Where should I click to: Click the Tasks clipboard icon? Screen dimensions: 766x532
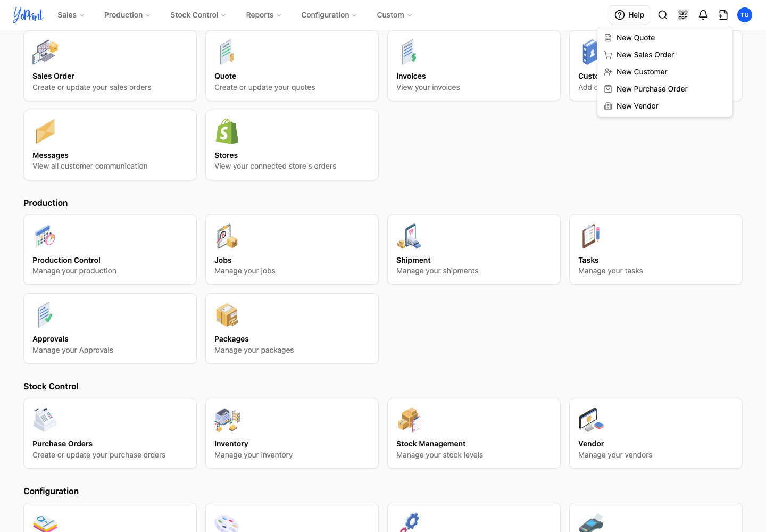(x=591, y=236)
